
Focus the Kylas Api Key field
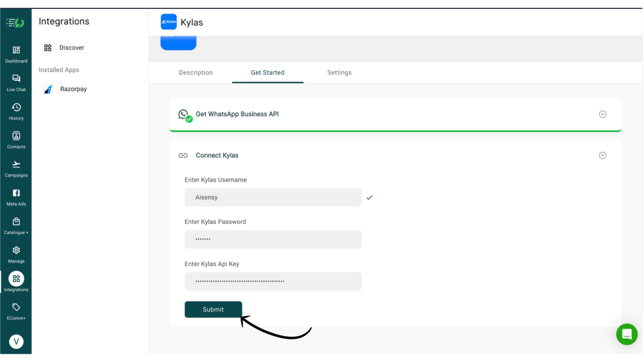click(273, 282)
